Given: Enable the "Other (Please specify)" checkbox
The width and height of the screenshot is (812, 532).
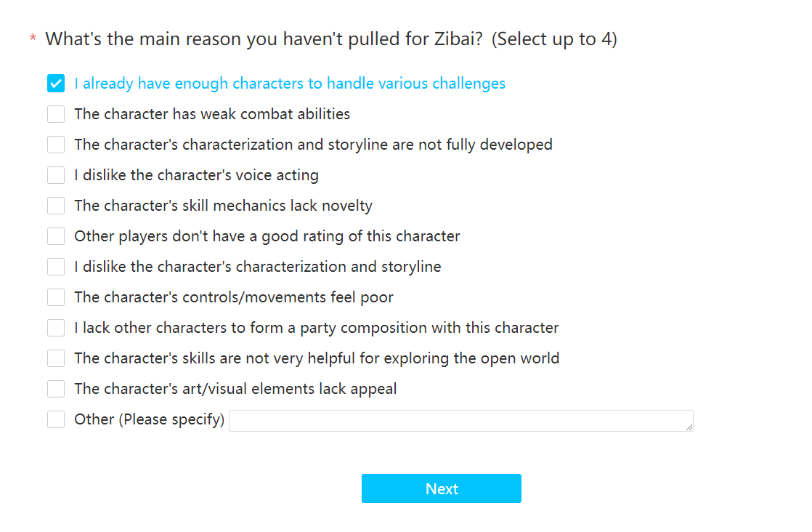Looking at the screenshot, I should point(56,419).
